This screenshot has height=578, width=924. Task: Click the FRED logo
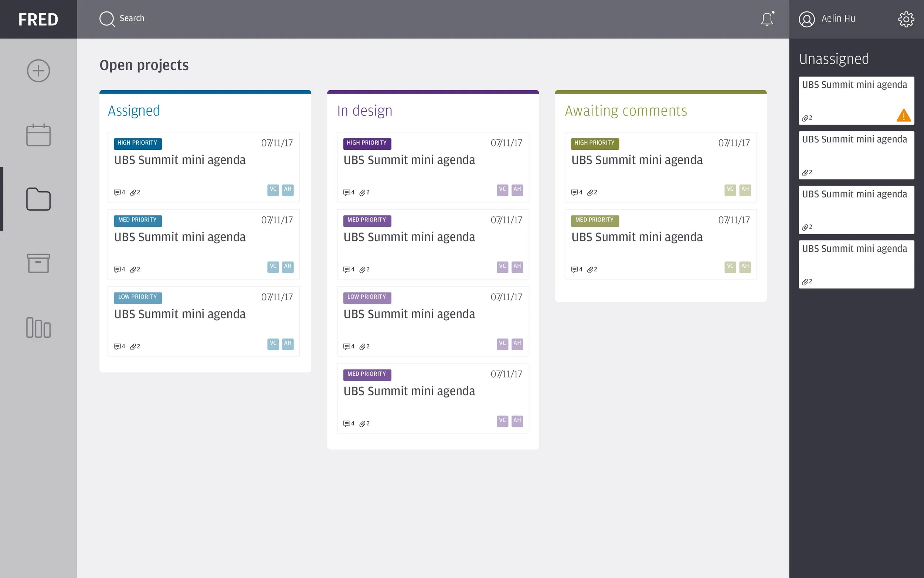pyautogui.click(x=38, y=19)
